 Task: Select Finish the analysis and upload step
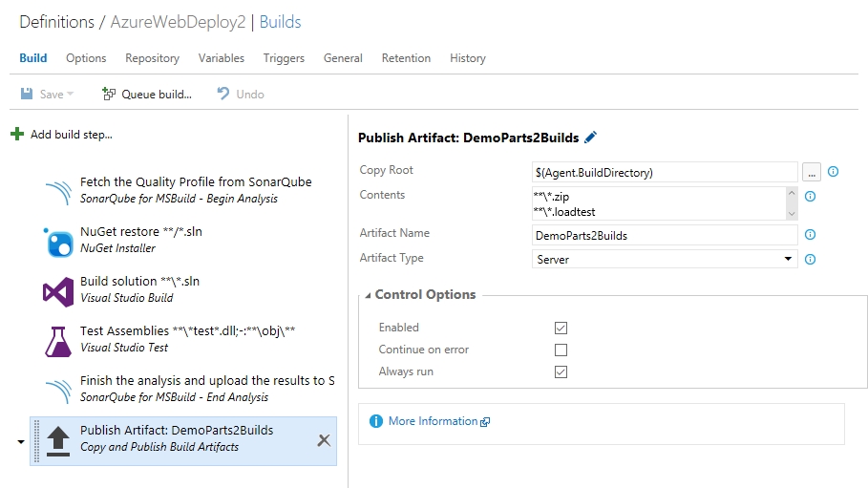coord(207,380)
